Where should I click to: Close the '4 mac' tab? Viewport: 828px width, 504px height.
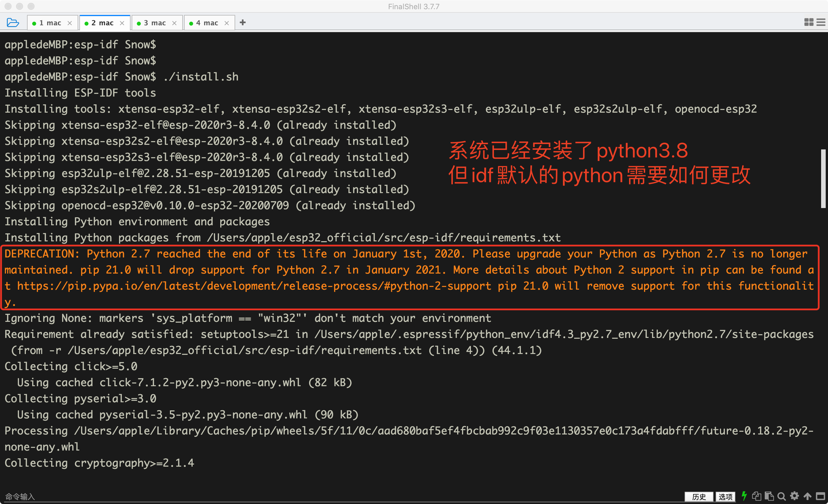[x=227, y=23]
